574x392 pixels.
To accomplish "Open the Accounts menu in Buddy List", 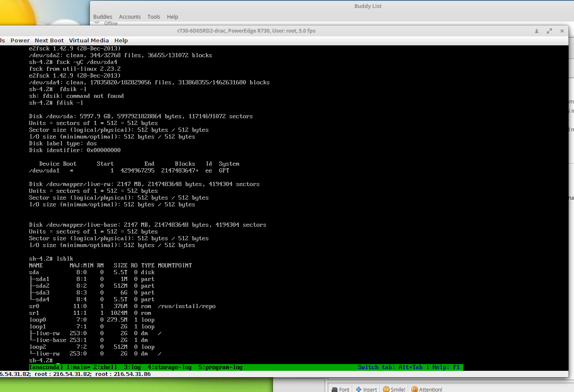I will pos(130,17).
